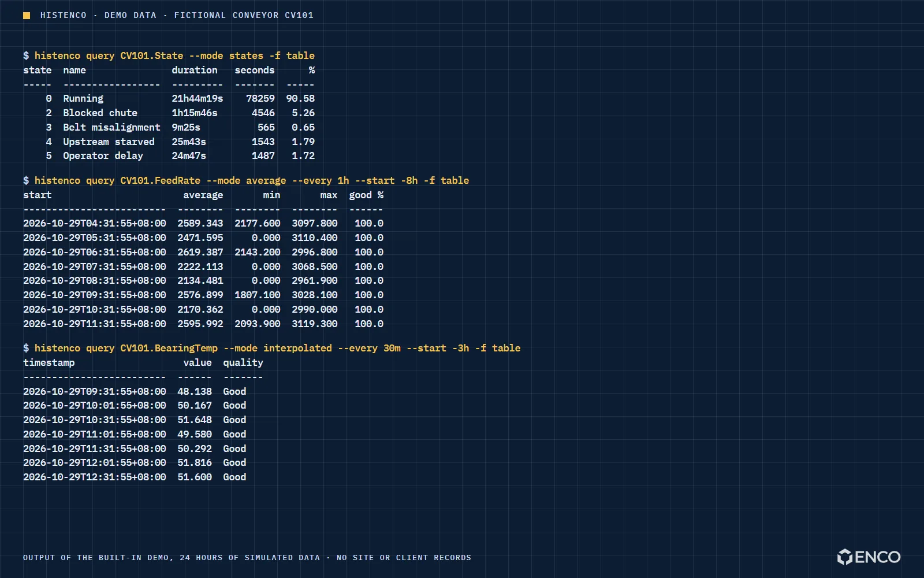Click average value 2589.343
924x578 pixels.
(200, 223)
